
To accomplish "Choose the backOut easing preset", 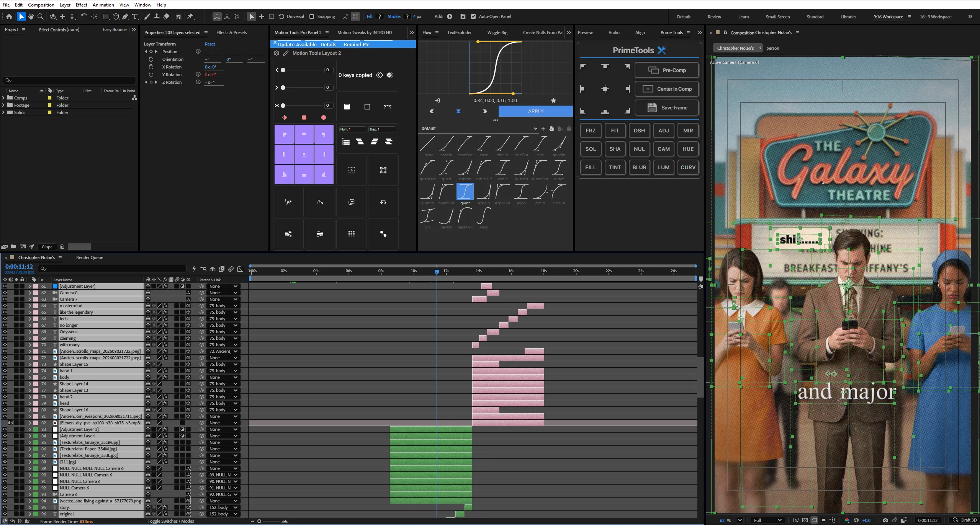I will 465,218.
